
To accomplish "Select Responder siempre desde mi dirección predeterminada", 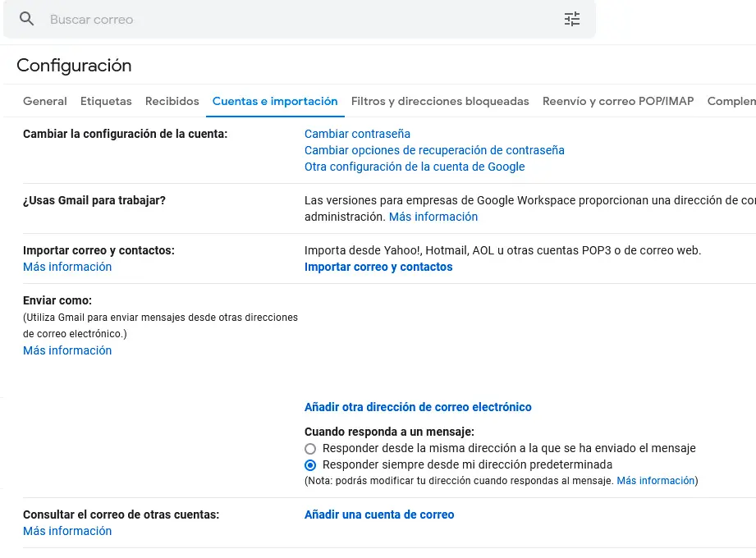I will coord(310,465).
